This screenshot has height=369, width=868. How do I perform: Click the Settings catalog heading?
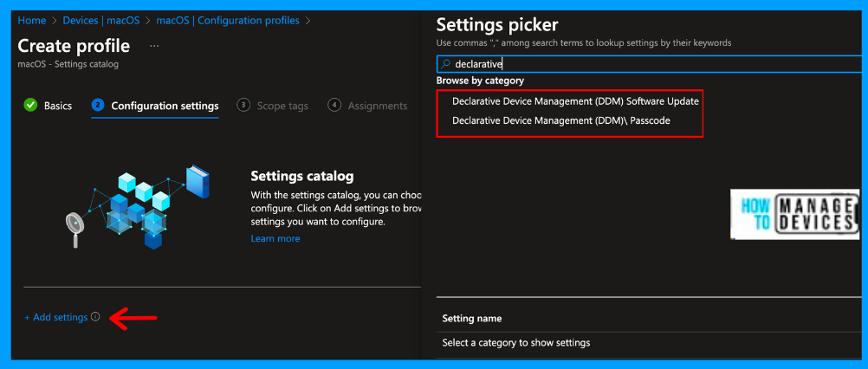(x=302, y=176)
